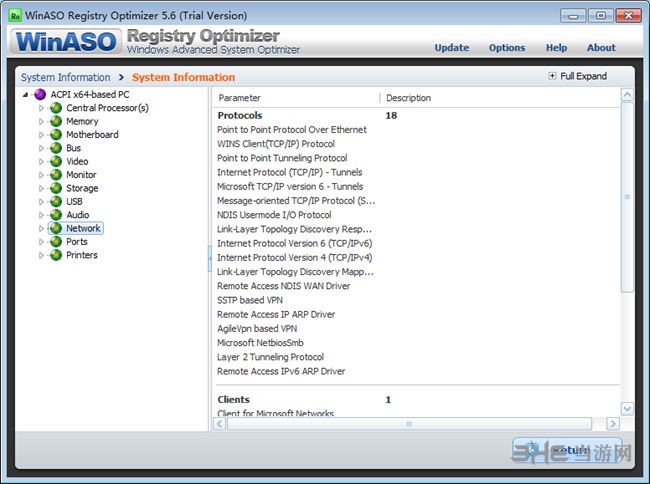Click the Full Expand plus icon

pos(552,76)
